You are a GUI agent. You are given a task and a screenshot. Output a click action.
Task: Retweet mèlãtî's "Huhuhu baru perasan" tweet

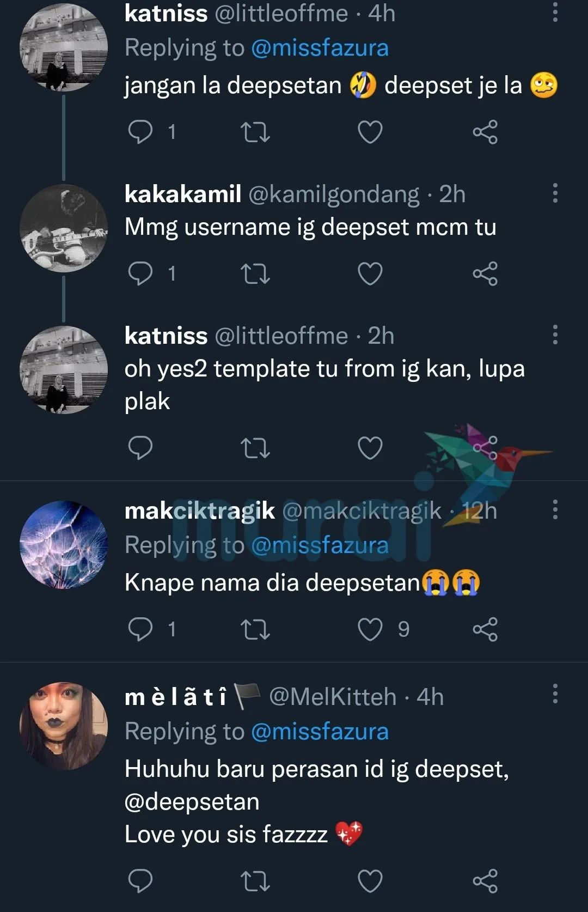click(255, 881)
